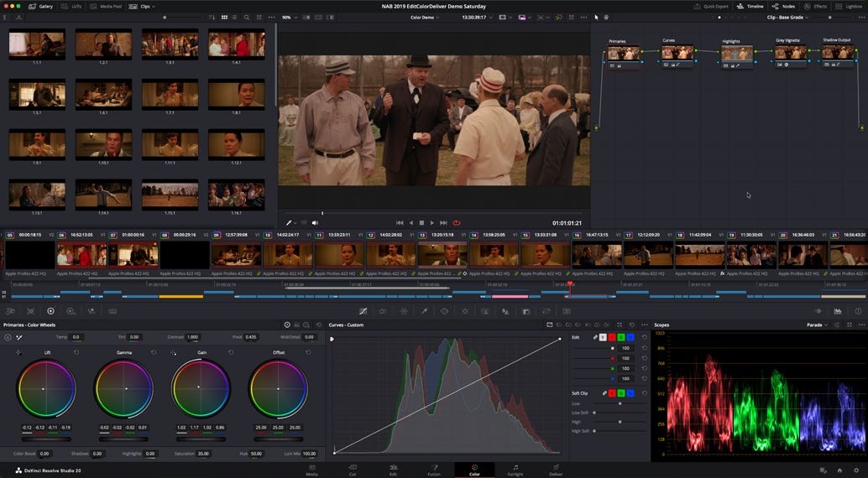Open the Qualifier eyedropper palette
Viewport: 868px width, 478px height.
coord(425,311)
